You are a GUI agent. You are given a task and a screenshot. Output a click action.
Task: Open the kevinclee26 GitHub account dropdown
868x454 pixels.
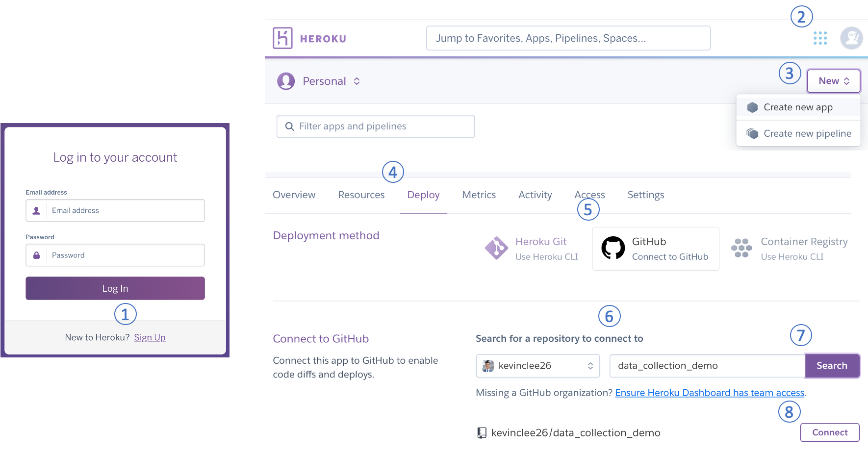tap(538, 366)
